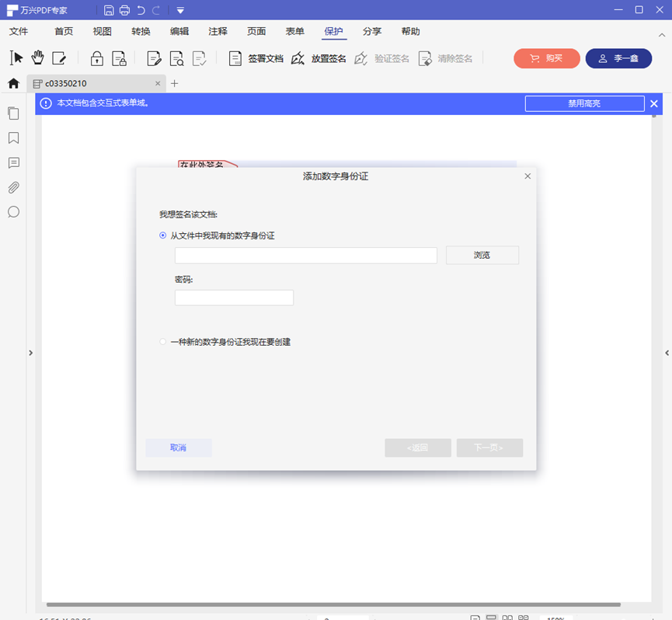Click the horizontal scrollbar at bottom
This screenshot has height=620, width=672.
(333, 604)
